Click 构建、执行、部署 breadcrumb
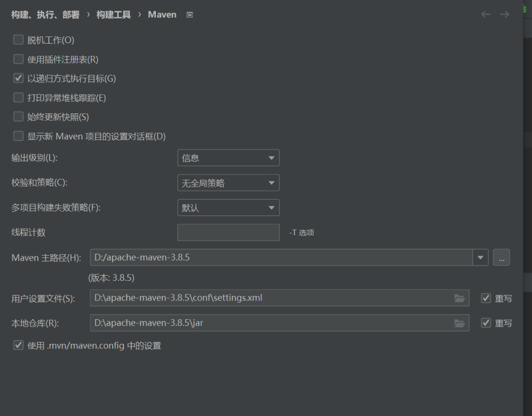The image size is (532, 416). pos(46,15)
